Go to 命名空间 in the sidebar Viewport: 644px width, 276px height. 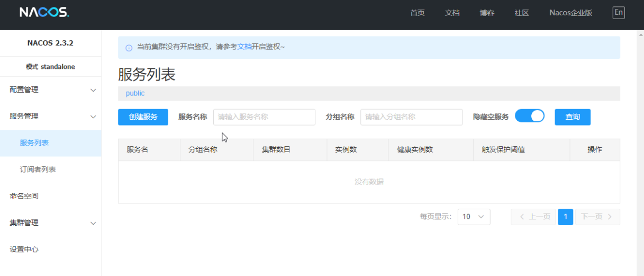[x=24, y=196]
